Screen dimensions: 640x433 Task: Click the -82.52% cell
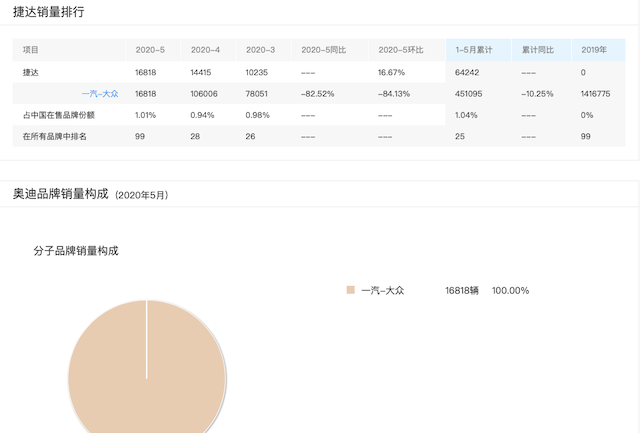pos(318,94)
